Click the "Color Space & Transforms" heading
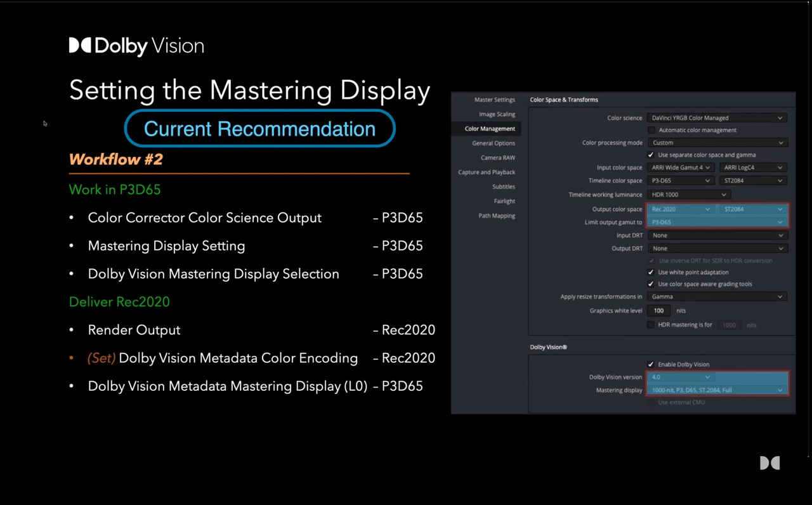The height and width of the screenshot is (505, 812). 564,100
